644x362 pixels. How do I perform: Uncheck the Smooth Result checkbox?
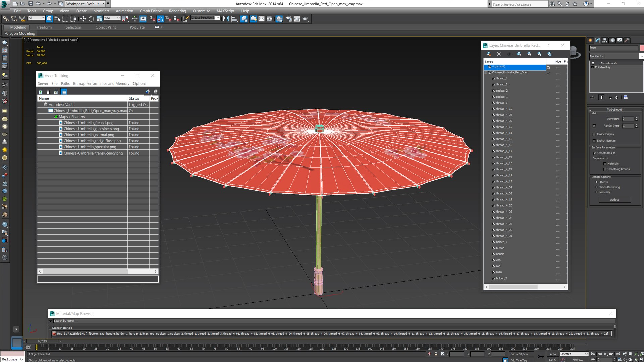pyautogui.click(x=595, y=153)
